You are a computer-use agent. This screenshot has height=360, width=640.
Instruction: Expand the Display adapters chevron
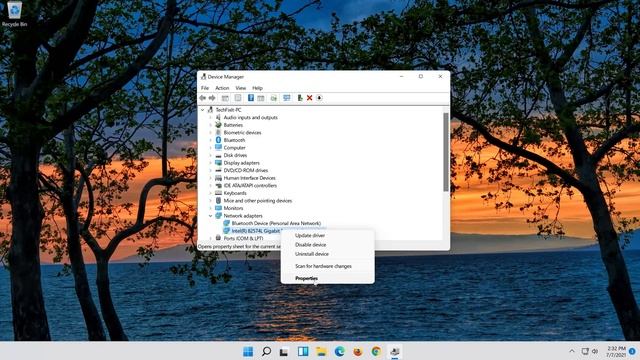tap(211, 163)
